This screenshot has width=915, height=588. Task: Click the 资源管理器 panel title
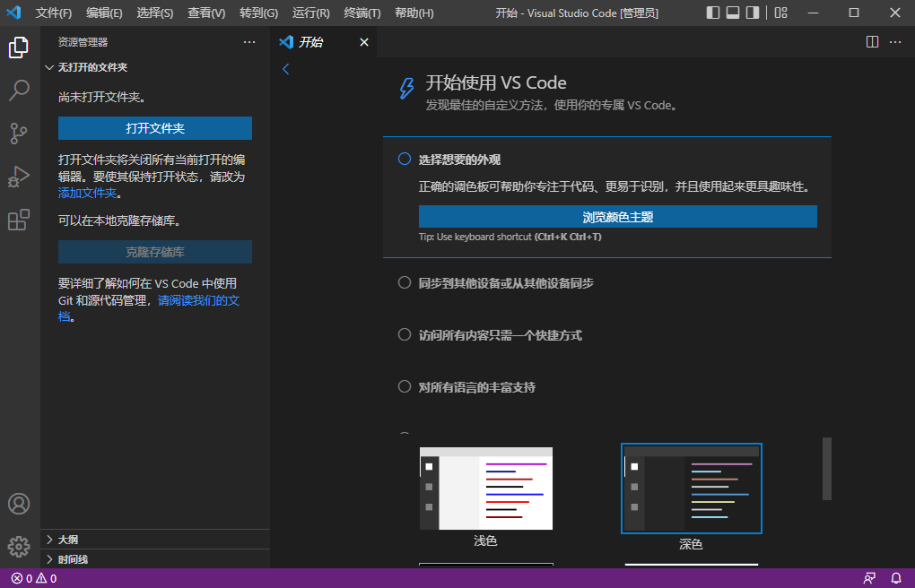(83, 42)
